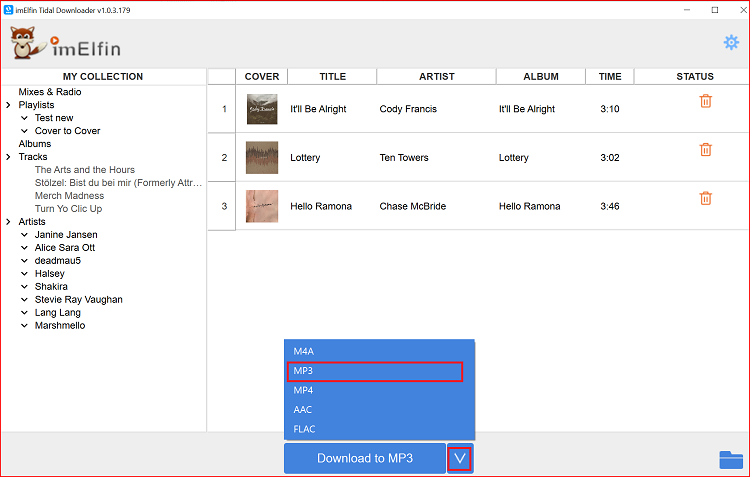Select artist Alice Sara Ott
Screen dimensions: 750x477
point(65,247)
